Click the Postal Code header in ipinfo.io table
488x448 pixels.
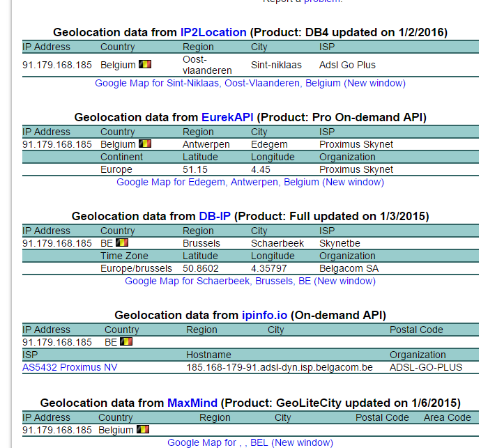pyautogui.click(x=416, y=330)
